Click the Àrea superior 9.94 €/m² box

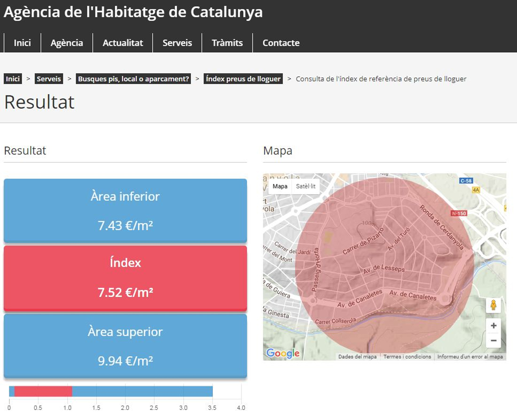click(x=125, y=346)
